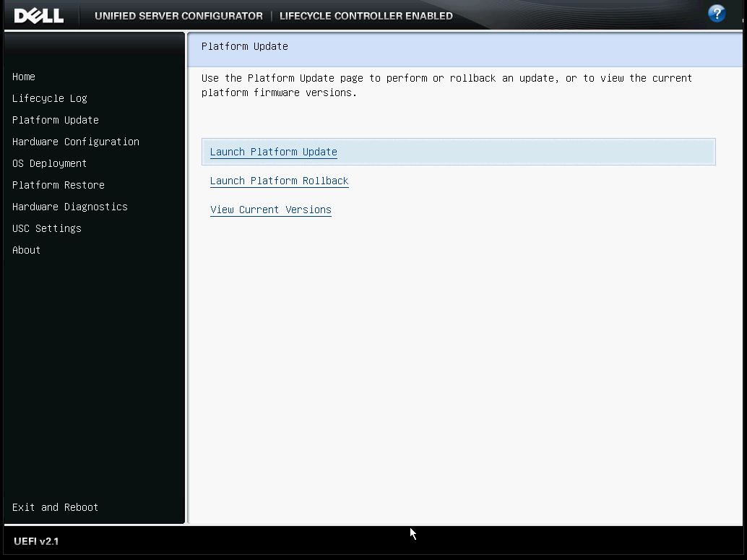747x560 pixels.
Task: Go to Home in sidebar
Action: tap(24, 77)
